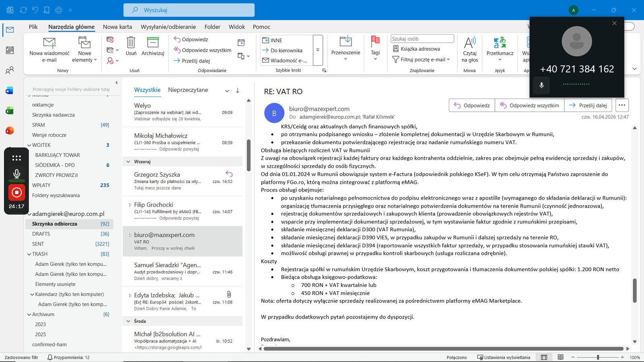The image size is (644, 362).
Task: Open Nowe elementy dropdown
Action: pos(85,49)
